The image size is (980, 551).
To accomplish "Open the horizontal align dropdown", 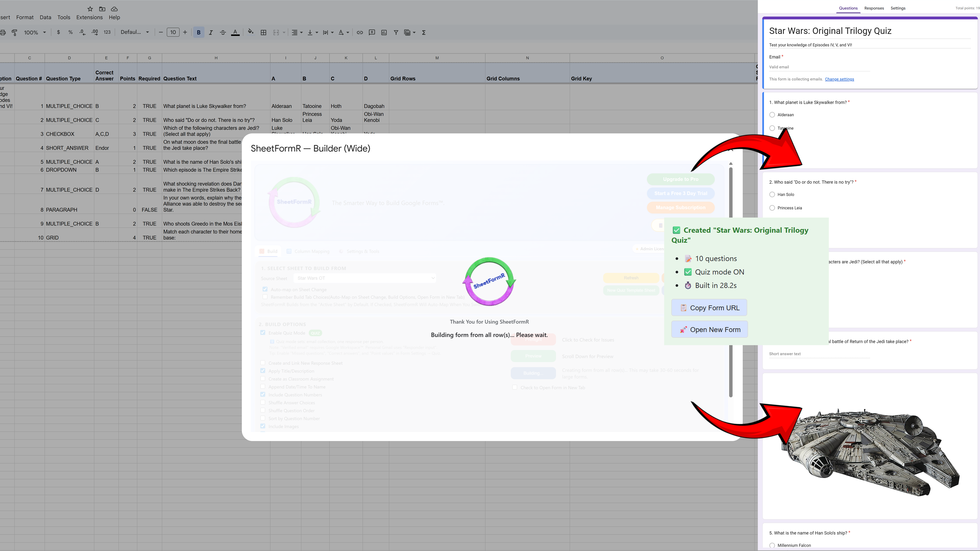I will pos(297,32).
